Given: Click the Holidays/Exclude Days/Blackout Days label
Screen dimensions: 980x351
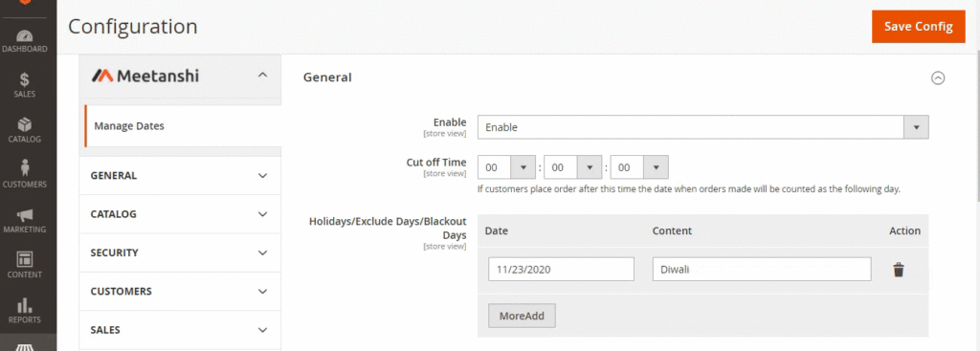Looking at the screenshot, I should coord(389,229).
